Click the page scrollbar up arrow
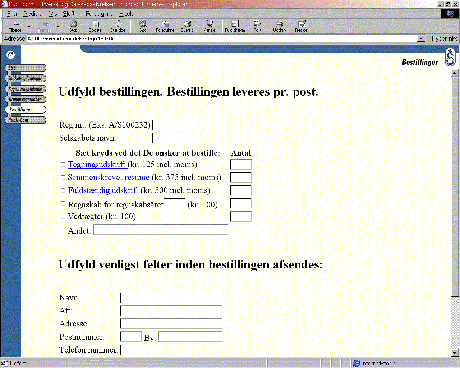Image resolution: width=460 pixels, height=368 pixels. click(455, 74)
